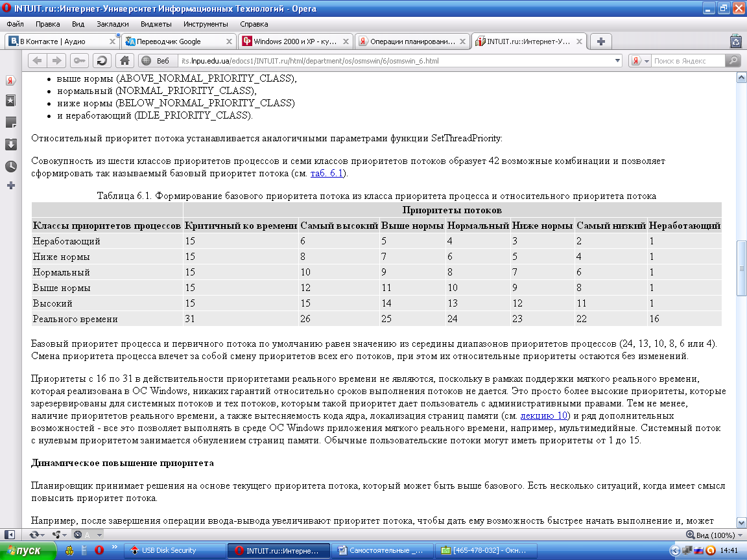Viewport: 747px width, 560px height.
Task: Close the Windows 2000 и XP tab
Action: point(346,41)
